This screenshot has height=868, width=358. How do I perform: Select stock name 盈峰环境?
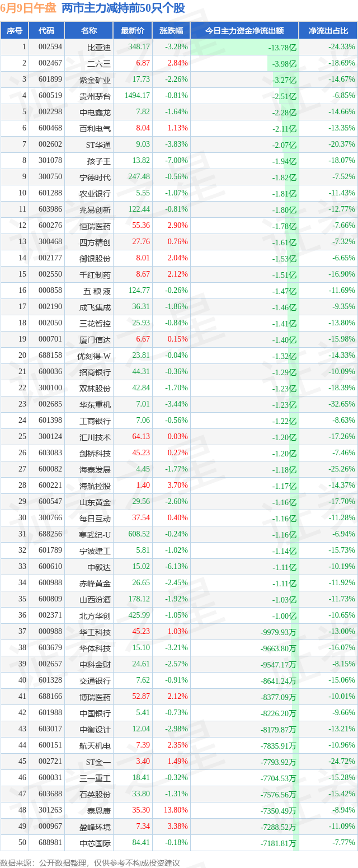pos(95,827)
